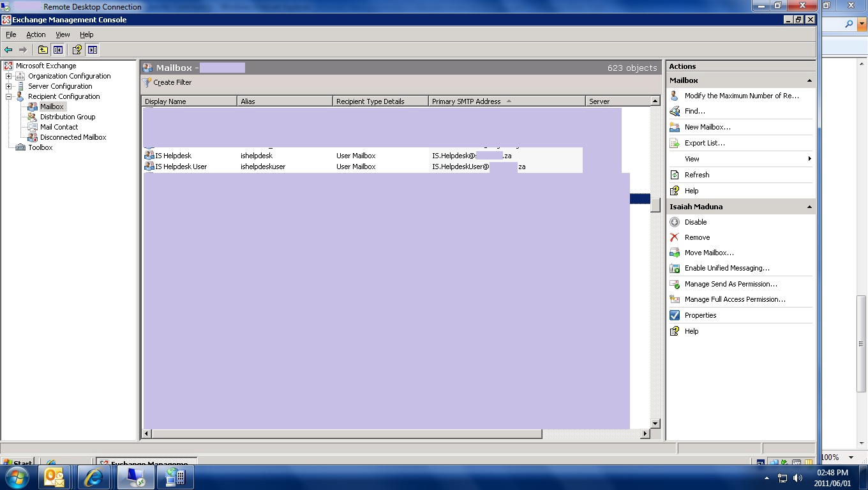Viewport: 868px width, 490px height.
Task: Click Modify the Maximum Number of Re... link
Action: click(x=742, y=96)
